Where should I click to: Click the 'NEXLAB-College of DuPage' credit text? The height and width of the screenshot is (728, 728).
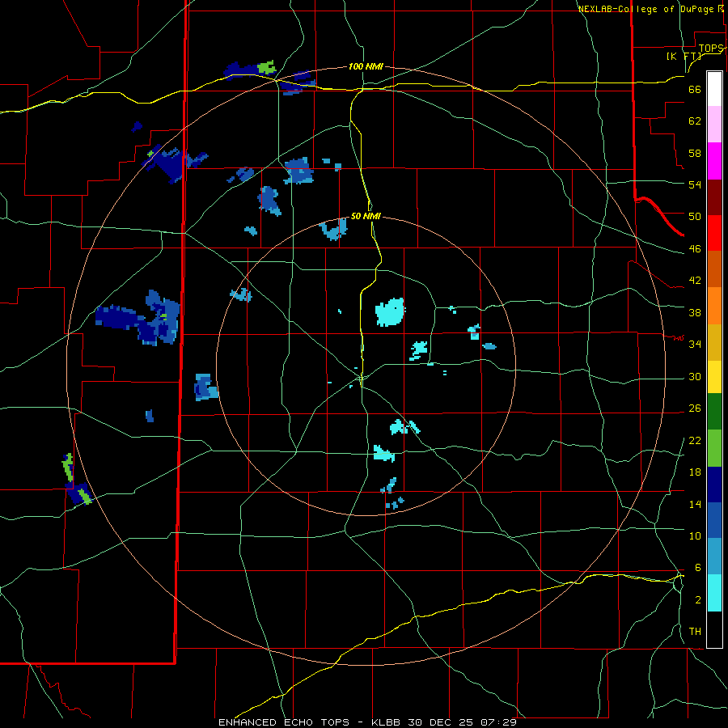click(x=646, y=9)
